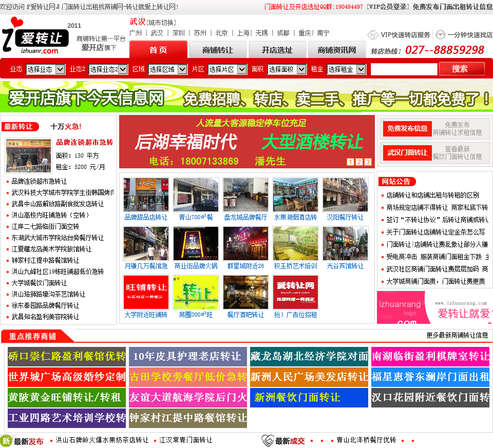Open notice 关于门面转让店铺转让定金条怎么写
493x448 pixels.
point(435,232)
